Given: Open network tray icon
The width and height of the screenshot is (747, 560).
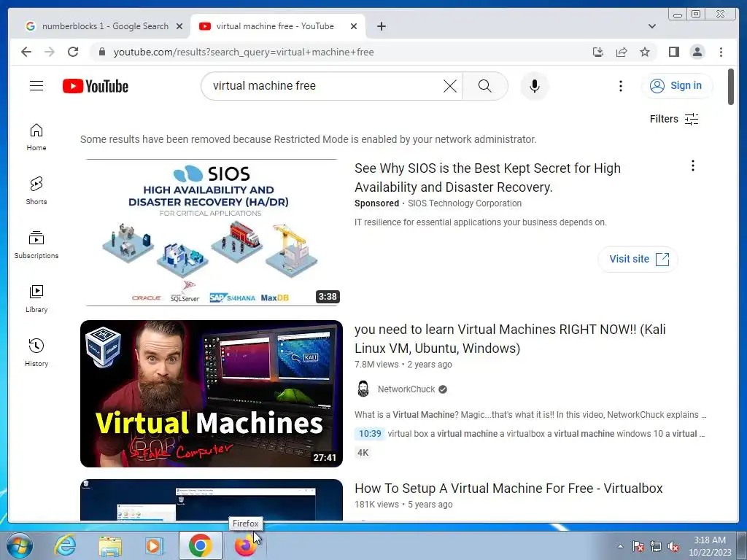Looking at the screenshot, I should (656, 546).
